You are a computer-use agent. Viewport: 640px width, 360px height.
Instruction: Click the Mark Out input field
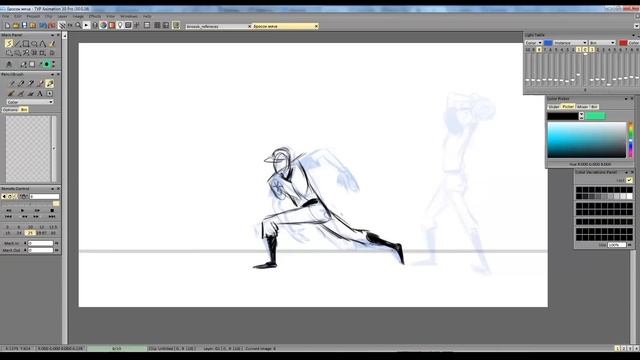pyautogui.click(x=40, y=250)
